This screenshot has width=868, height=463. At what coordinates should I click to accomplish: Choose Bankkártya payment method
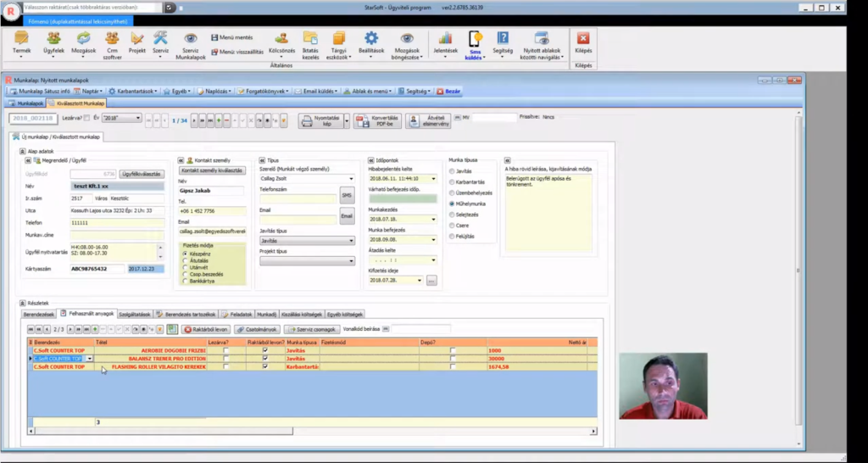tap(186, 280)
